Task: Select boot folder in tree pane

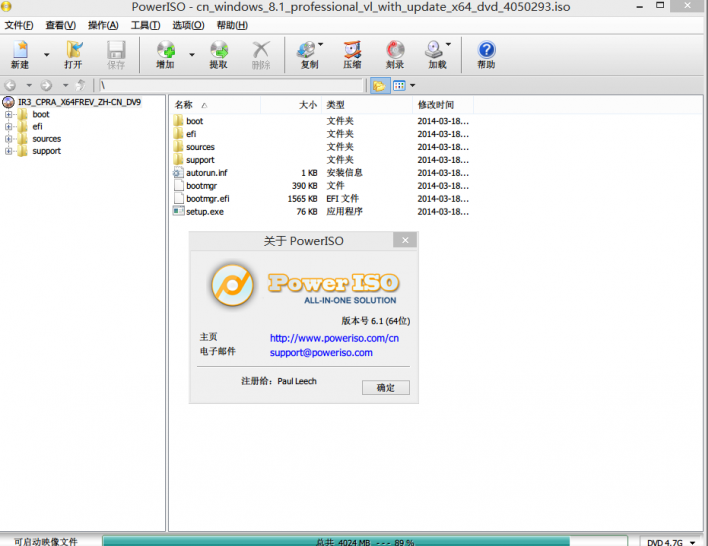Action: click(x=41, y=115)
